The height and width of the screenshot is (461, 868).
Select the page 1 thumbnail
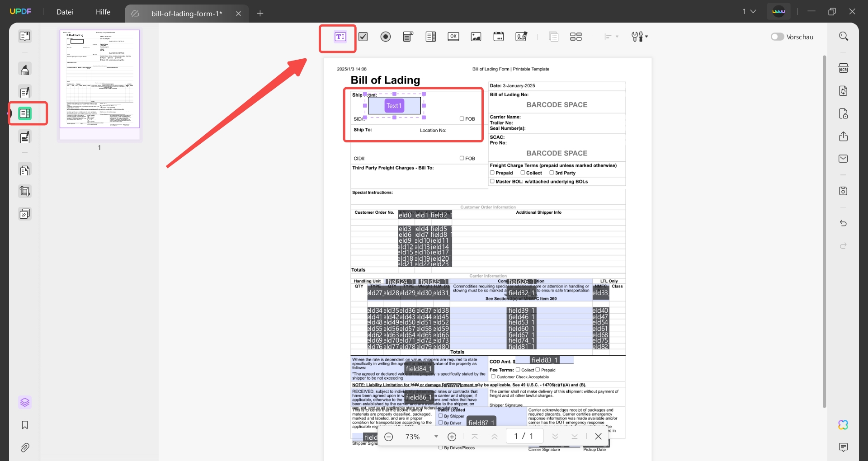pyautogui.click(x=100, y=79)
